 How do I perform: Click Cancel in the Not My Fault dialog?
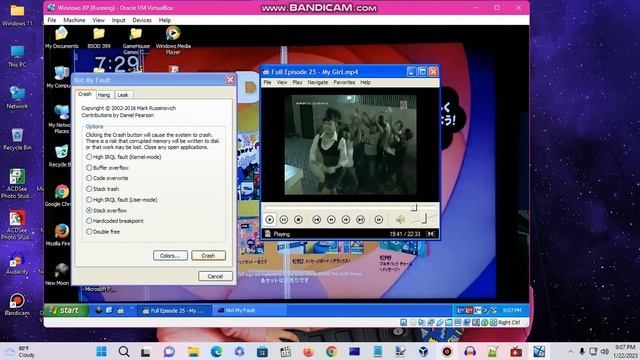pyautogui.click(x=215, y=276)
